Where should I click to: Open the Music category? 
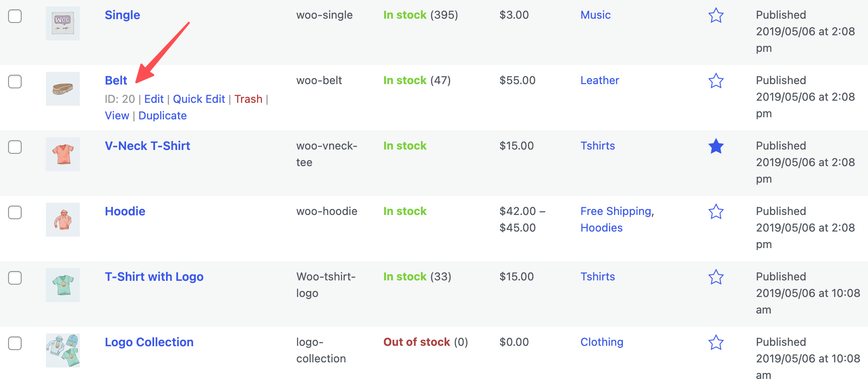click(x=595, y=15)
